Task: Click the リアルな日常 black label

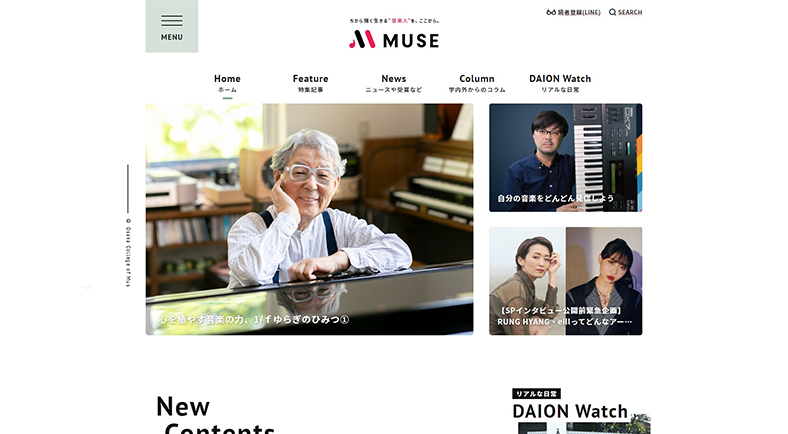Action: [x=536, y=394]
